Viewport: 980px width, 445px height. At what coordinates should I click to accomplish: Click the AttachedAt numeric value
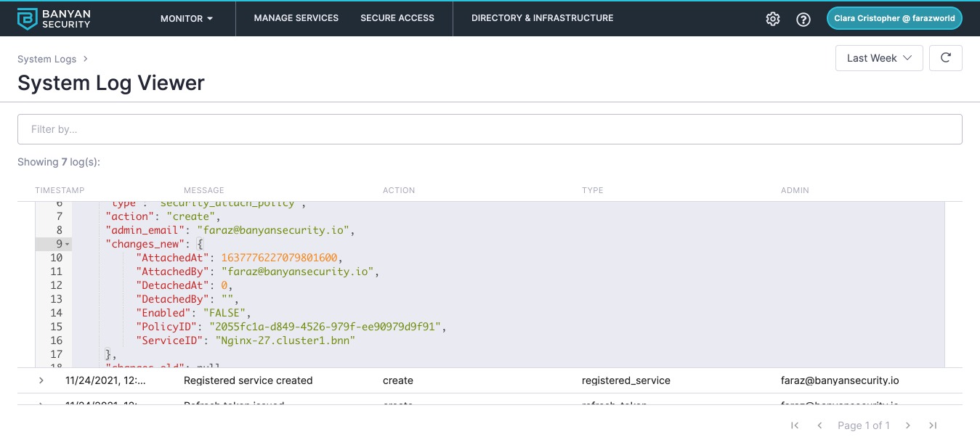tap(281, 258)
